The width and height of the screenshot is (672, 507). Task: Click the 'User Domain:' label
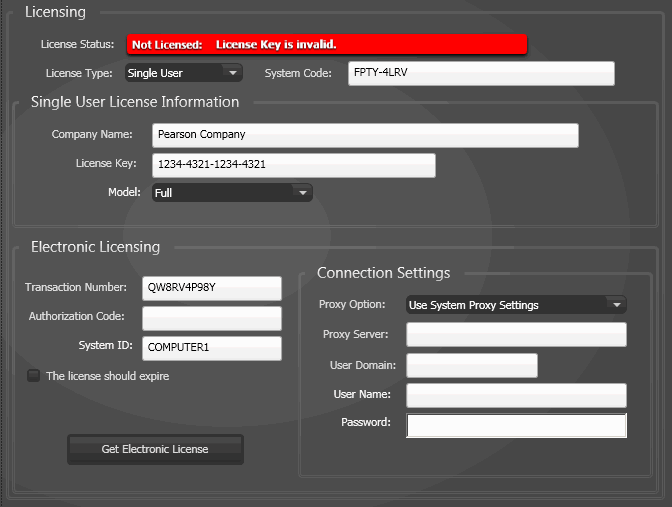tap(363, 365)
